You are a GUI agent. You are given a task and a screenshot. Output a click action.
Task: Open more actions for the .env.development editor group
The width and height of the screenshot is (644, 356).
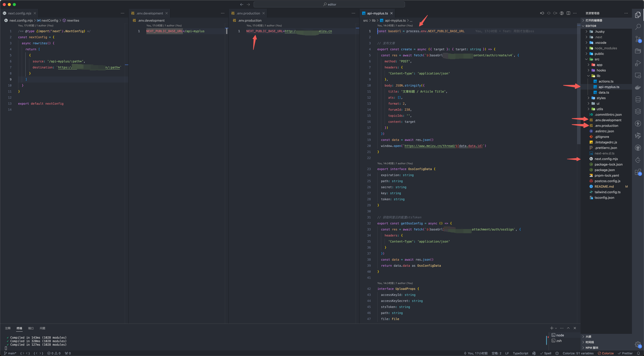tap(223, 13)
